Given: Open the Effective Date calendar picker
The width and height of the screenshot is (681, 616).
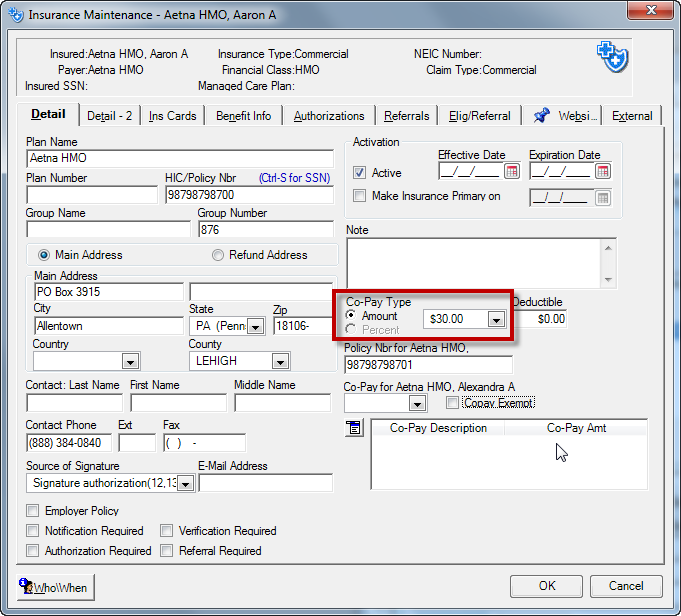Looking at the screenshot, I should click(512, 172).
